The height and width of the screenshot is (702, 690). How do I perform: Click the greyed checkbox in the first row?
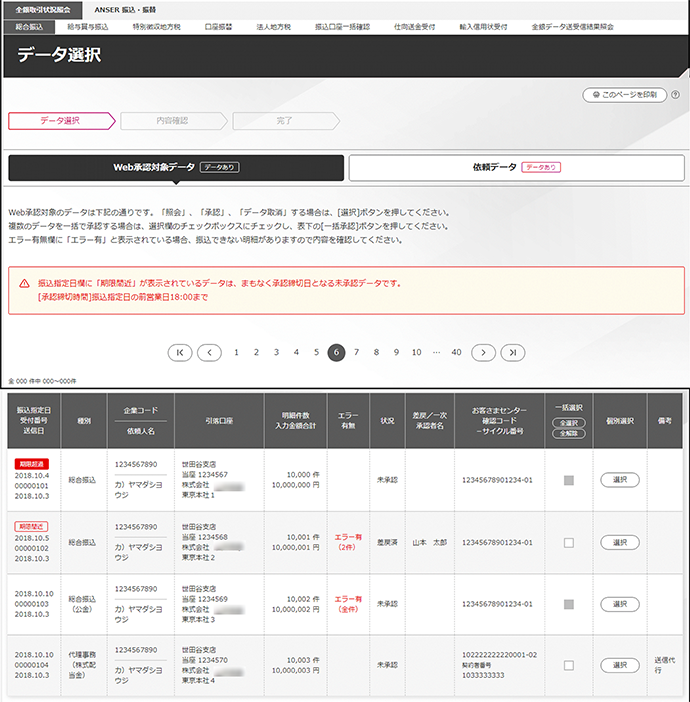tap(568, 480)
